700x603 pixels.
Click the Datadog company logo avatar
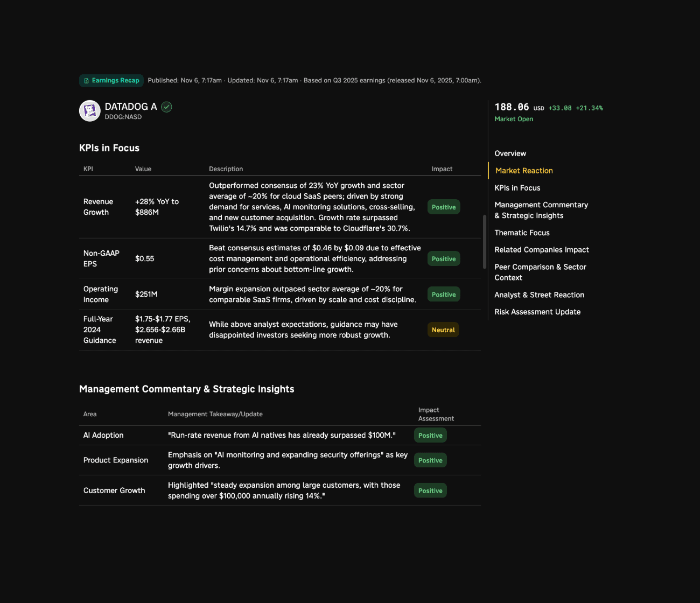coord(90,111)
